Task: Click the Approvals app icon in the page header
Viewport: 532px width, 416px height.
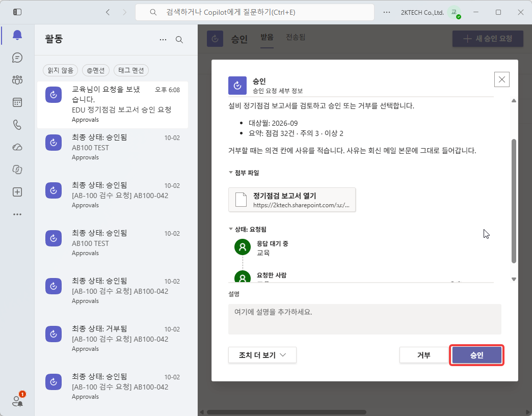Action: (215, 39)
